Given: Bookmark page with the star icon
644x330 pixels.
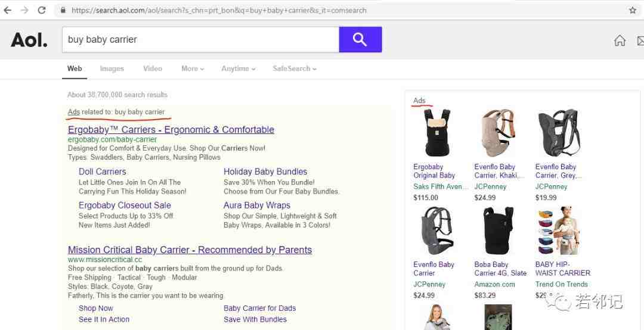Looking at the screenshot, I should pyautogui.click(x=633, y=10).
